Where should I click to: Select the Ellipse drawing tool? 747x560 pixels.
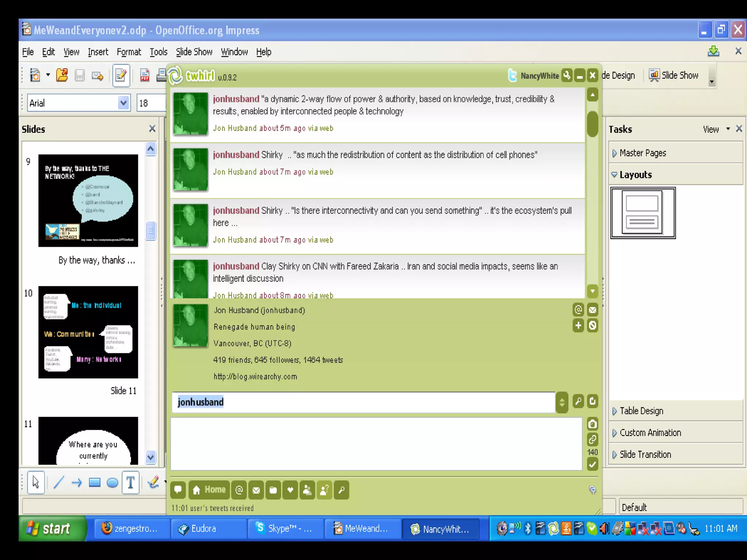tap(112, 483)
